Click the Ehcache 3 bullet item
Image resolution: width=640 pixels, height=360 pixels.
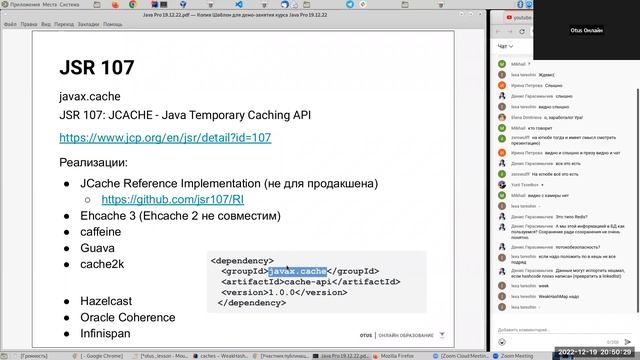180,216
